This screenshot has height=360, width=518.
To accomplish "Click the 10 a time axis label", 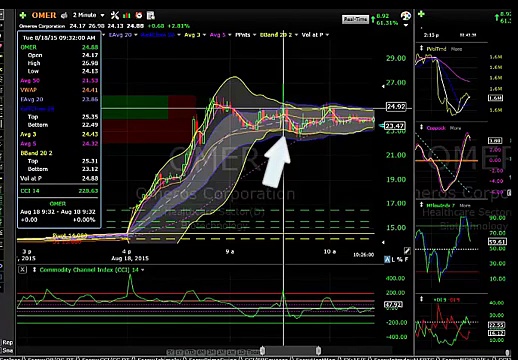I will (x=330, y=252).
